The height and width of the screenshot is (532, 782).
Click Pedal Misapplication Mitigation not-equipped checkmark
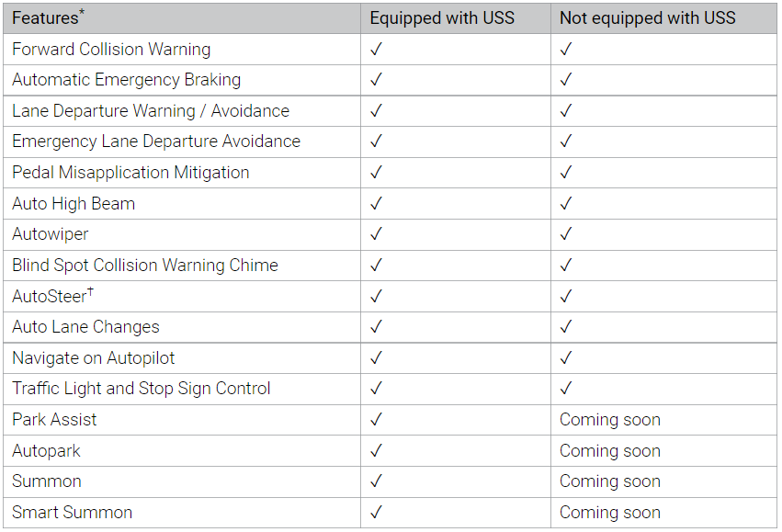(x=566, y=173)
